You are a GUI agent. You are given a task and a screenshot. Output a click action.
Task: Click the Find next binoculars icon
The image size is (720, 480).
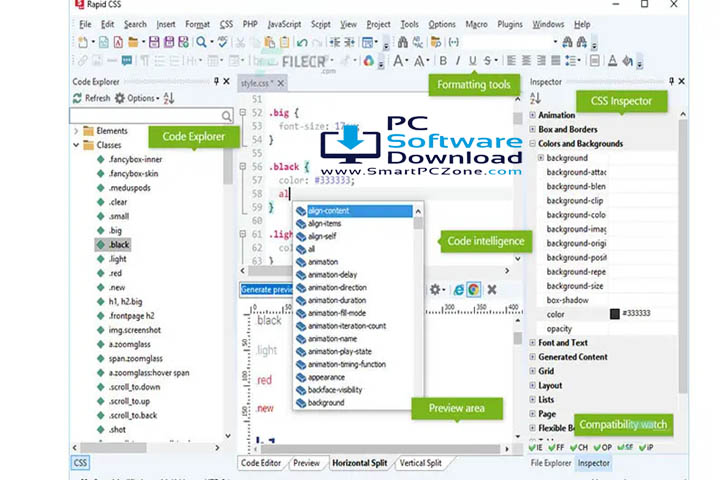coord(582,42)
